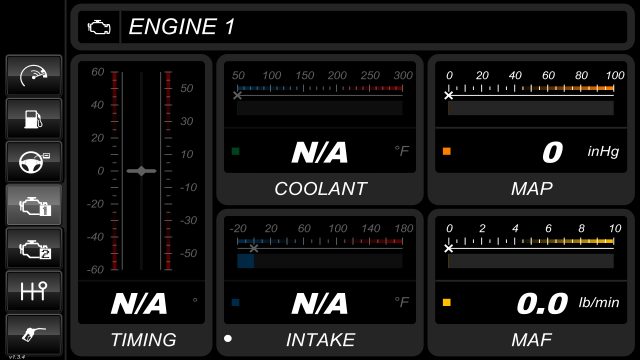Open the gear shifter transmission page
The image size is (640, 360).
34,291
